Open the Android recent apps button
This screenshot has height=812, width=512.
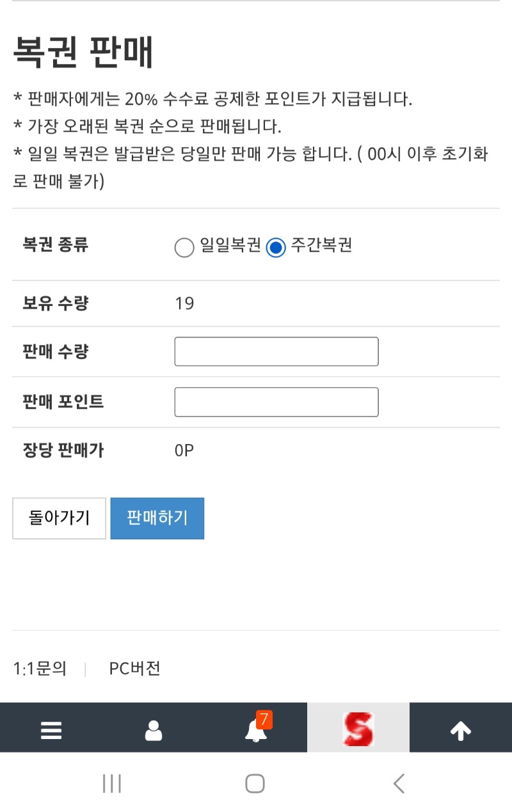click(x=112, y=783)
